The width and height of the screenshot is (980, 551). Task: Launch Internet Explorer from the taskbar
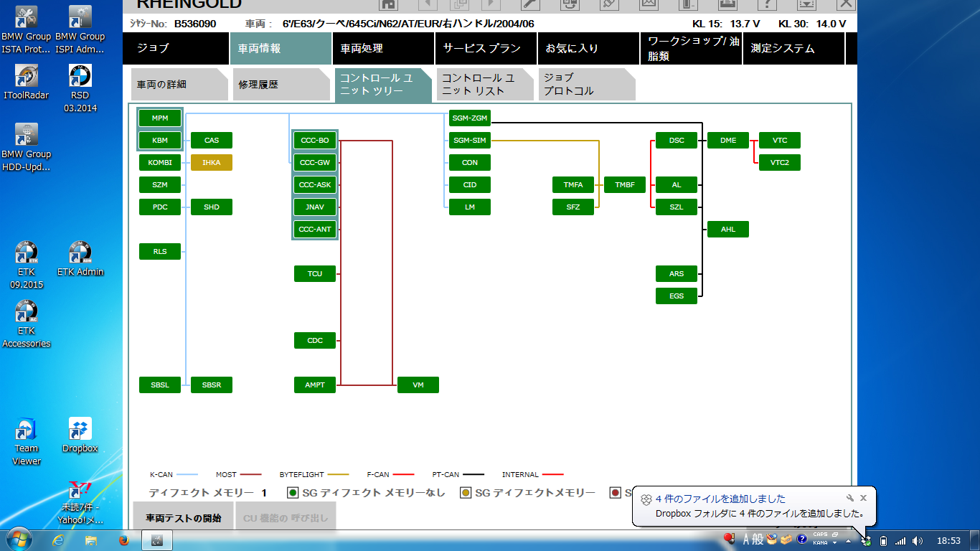pos(59,540)
